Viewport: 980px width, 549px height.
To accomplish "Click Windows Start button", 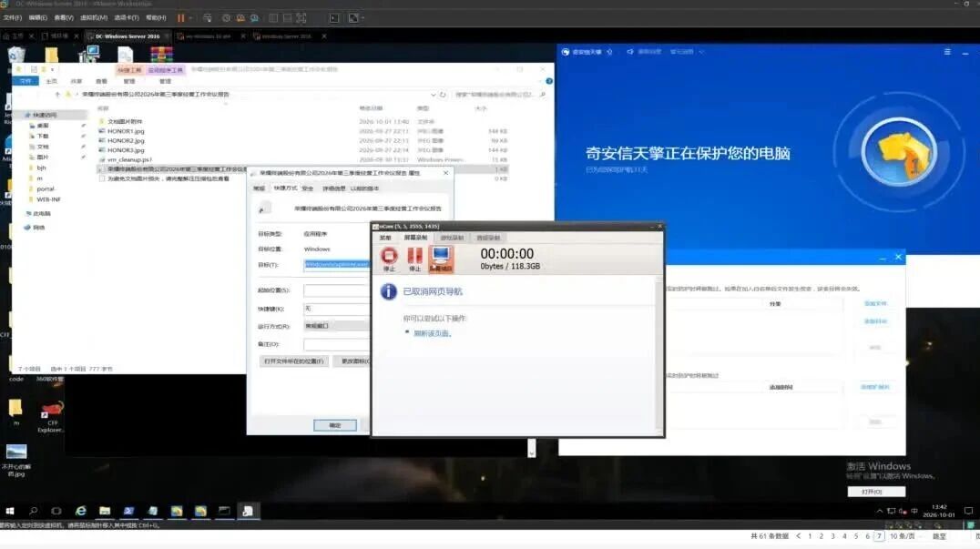I will (10, 511).
